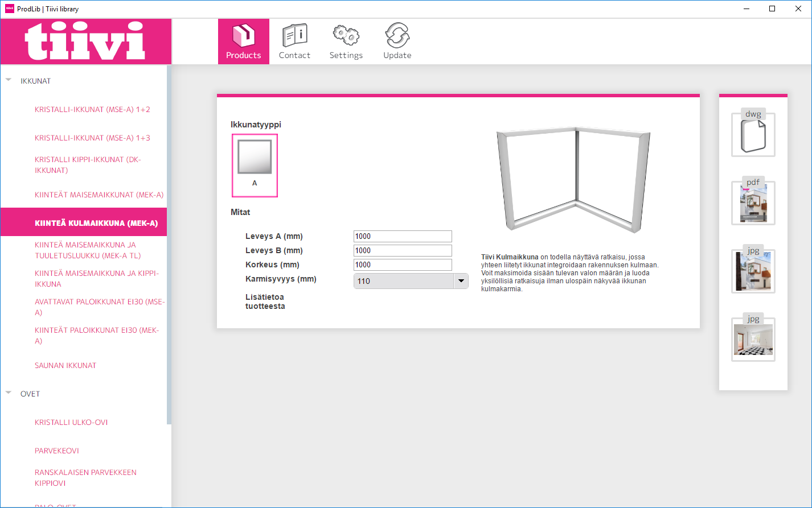Download the dwg file icon
The width and height of the screenshot is (812, 508).
[x=753, y=134]
